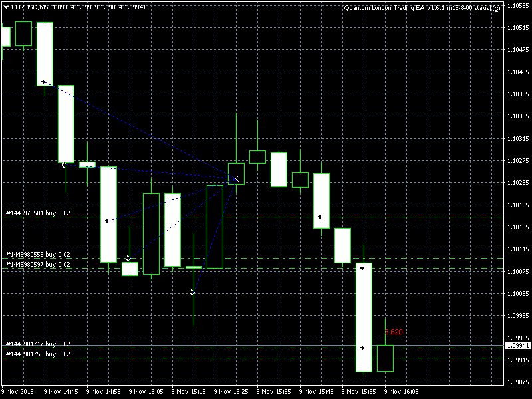Select order label #1443981717 buy 0.02
Screen dimensions: 532x399
coord(38,344)
